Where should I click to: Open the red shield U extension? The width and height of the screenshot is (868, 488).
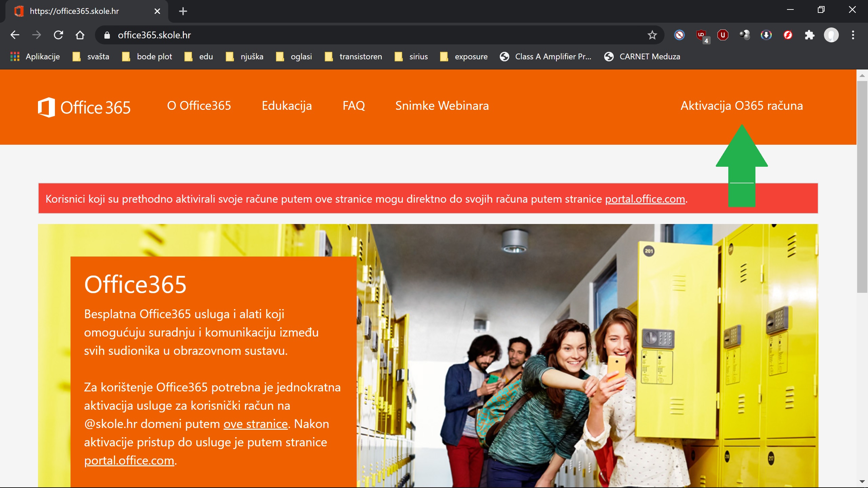tap(723, 35)
